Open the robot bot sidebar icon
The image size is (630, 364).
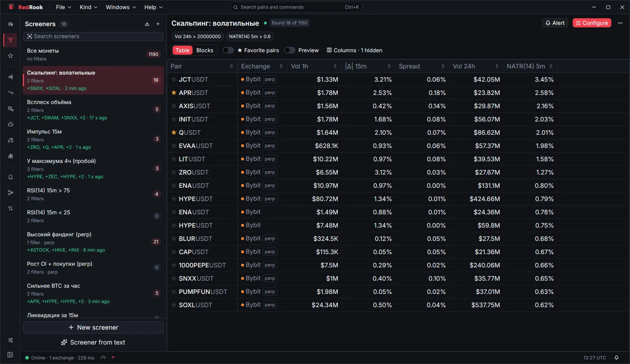[10, 124]
